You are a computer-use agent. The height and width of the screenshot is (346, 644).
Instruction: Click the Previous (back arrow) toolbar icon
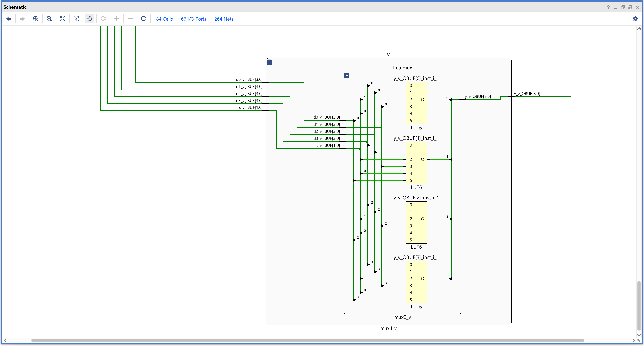pyautogui.click(x=9, y=19)
